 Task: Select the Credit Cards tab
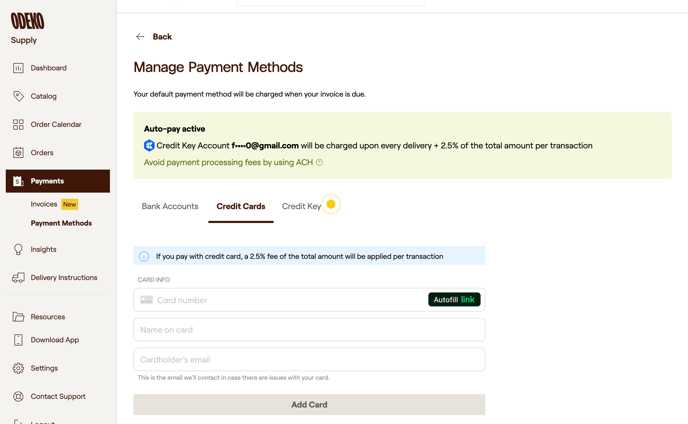point(241,207)
